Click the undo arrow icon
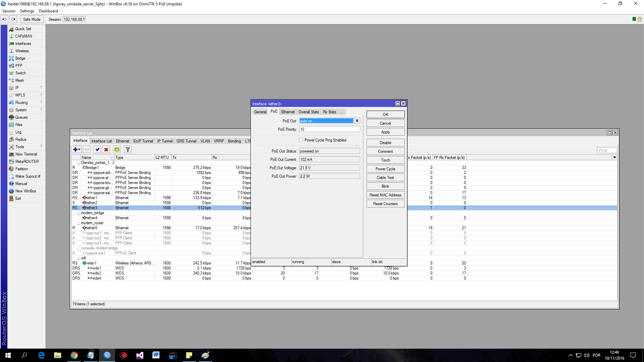This screenshot has height=362, width=644. tap(5, 19)
